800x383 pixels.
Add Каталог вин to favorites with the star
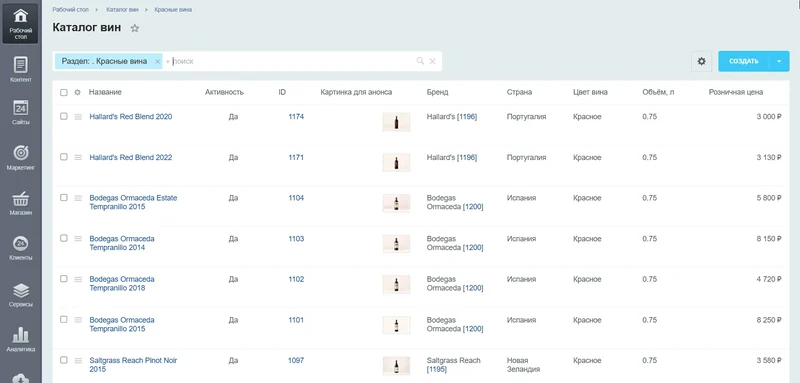[x=135, y=29]
